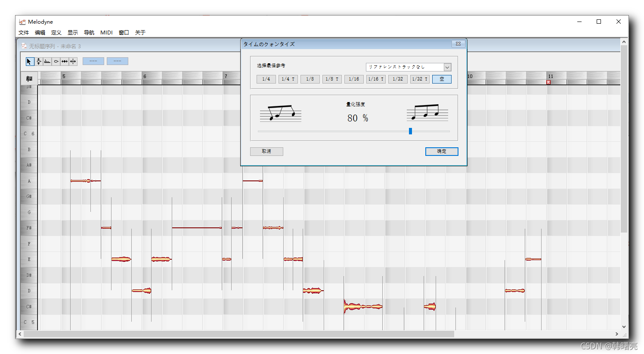
Task: Click the vertical scrollbar down arrow
Action: click(x=624, y=327)
